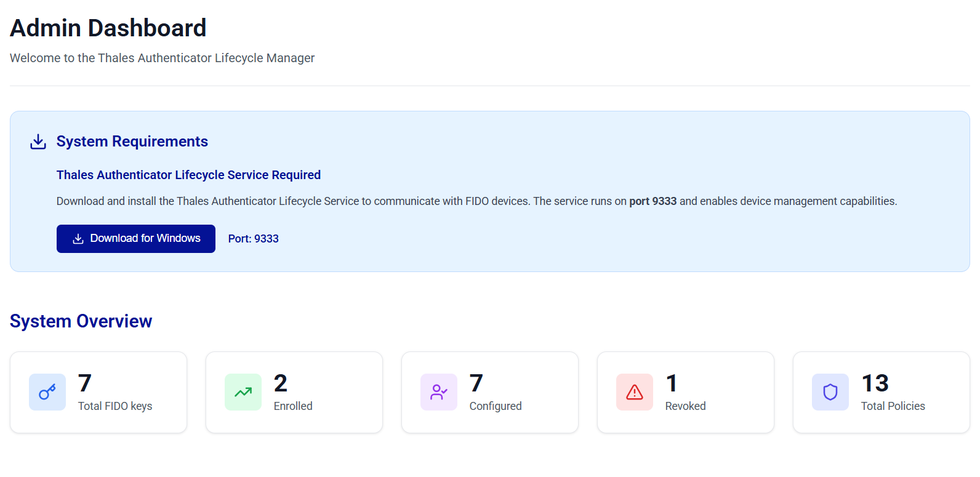The height and width of the screenshot is (477, 980).
Task: Click Thales Authenticator Lifecycle Service Required subtitle
Action: click(188, 175)
